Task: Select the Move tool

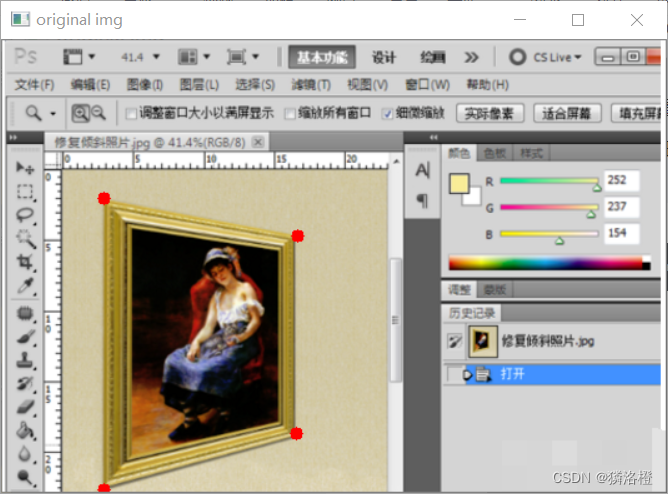Action: coord(25,168)
